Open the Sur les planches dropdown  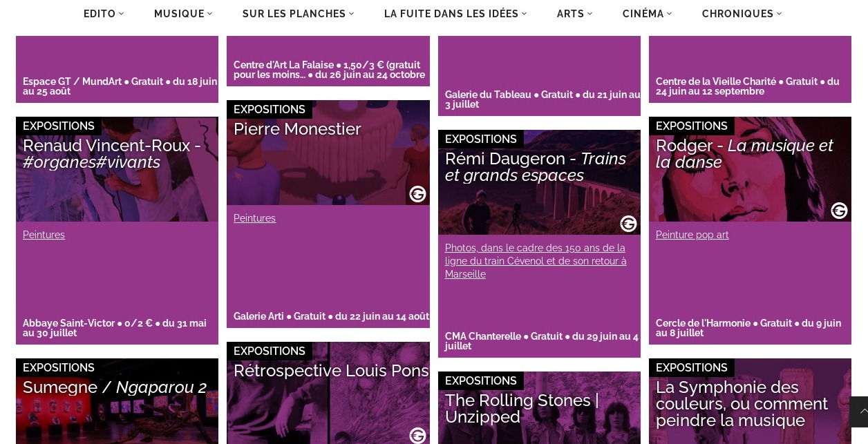coord(298,14)
